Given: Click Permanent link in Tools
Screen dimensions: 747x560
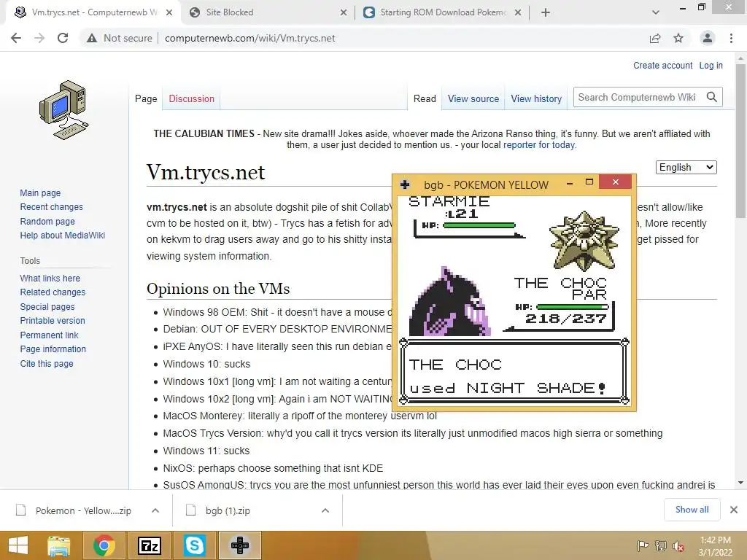Looking at the screenshot, I should 49,335.
